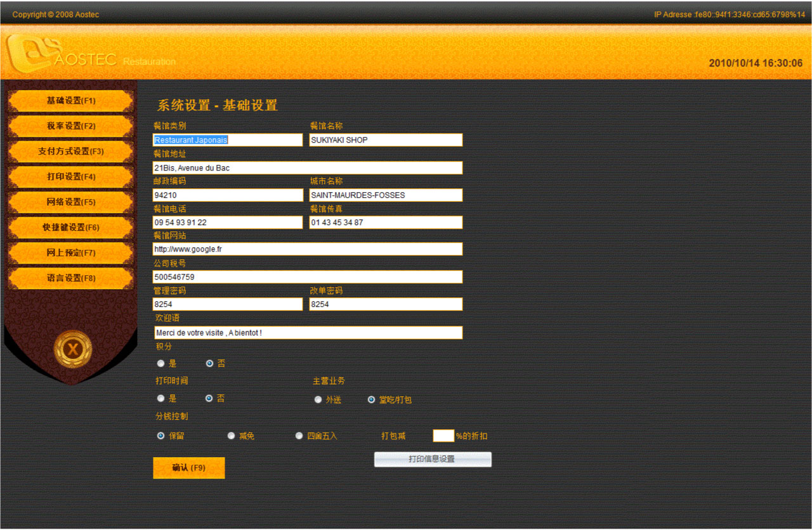The image size is (812, 530).
Task: Select 四舍五入 rounding option
Action: 299,436
